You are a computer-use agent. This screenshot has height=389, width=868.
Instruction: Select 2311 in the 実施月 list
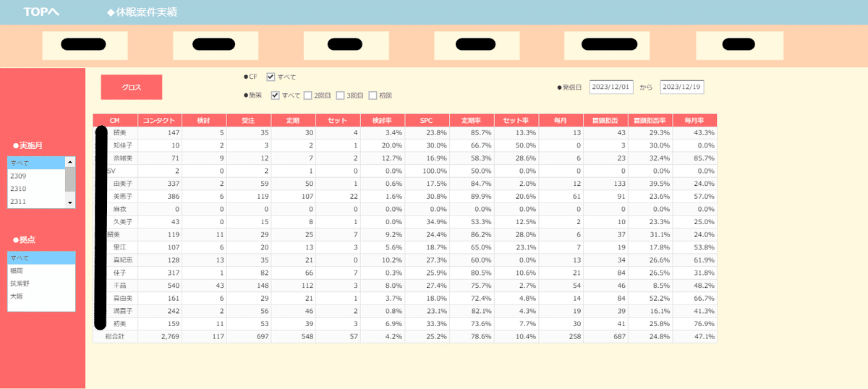(36, 201)
